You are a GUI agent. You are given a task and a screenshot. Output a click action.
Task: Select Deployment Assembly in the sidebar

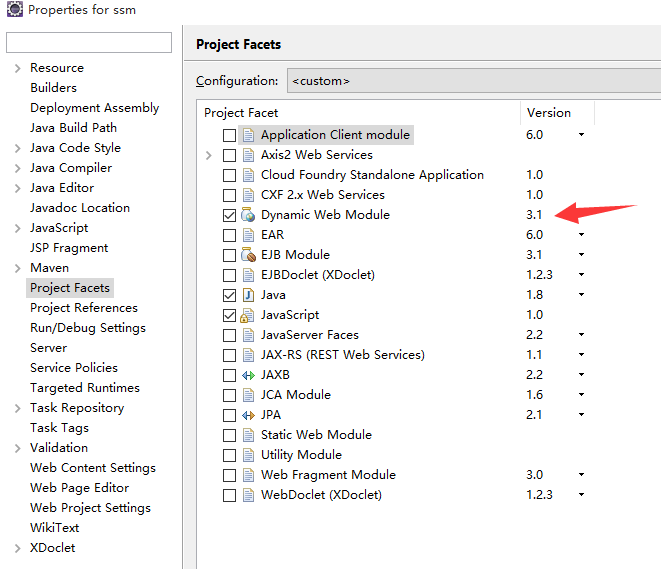(x=94, y=108)
